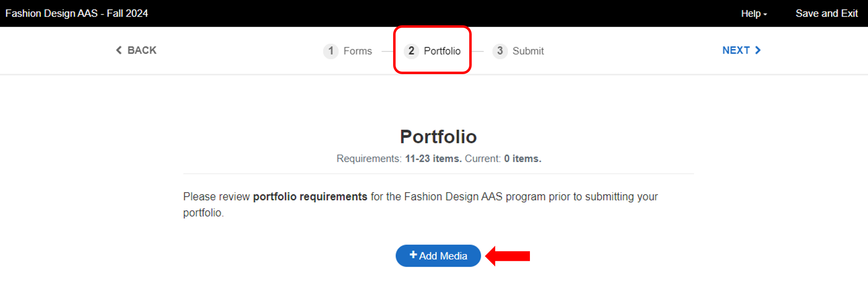Viewport: 868px width, 283px height.
Task: Open the portfolio requirements link
Action: (310, 197)
